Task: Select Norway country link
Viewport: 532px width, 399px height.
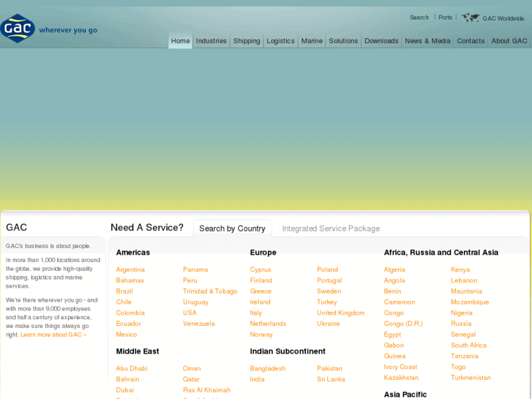Action: click(261, 335)
